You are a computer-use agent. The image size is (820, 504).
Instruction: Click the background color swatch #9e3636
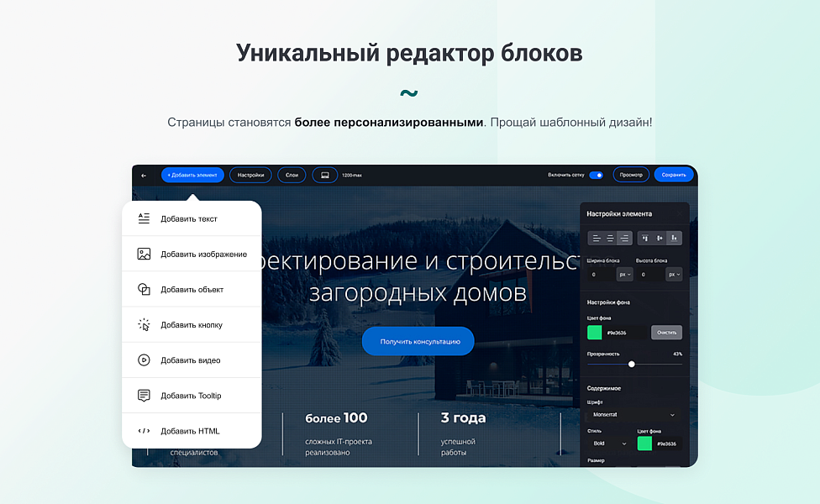[594, 332]
